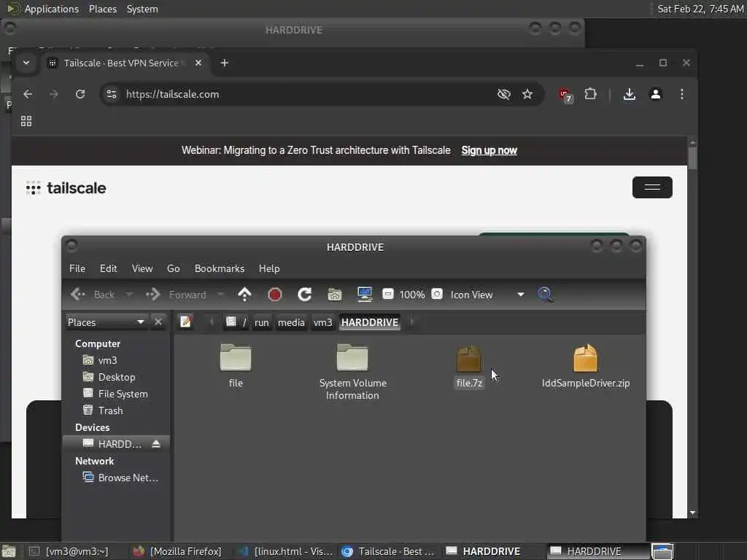Go back in the browser

tap(28, 94)
